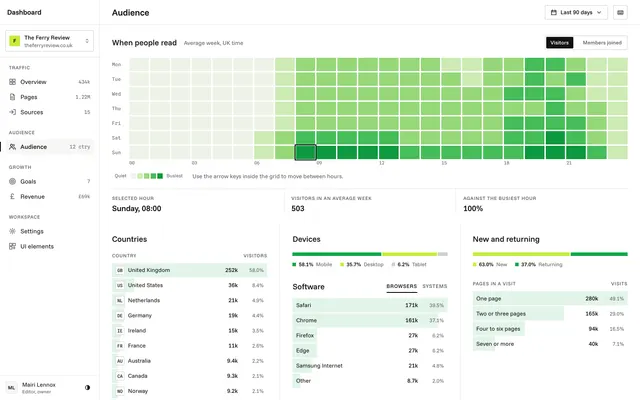Click the Settings gear icon
The image size is (640, 400).
pyautogui.click(x=12, y=231)
